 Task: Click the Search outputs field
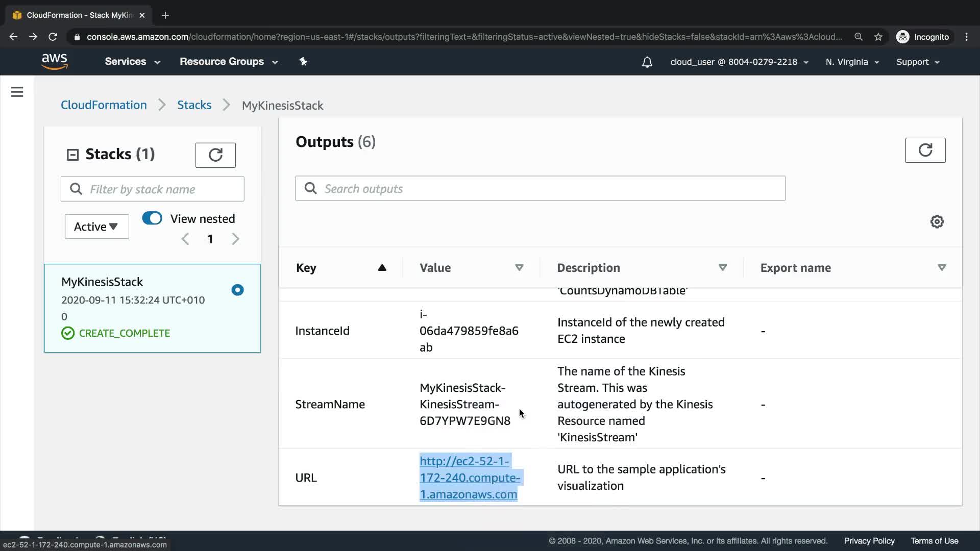(540, 189)
